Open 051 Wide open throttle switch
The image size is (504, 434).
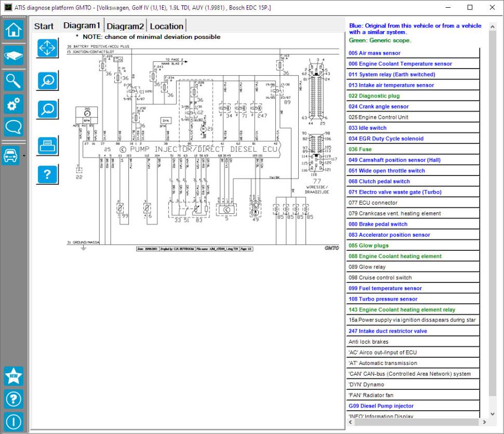[x=413, y=171]
